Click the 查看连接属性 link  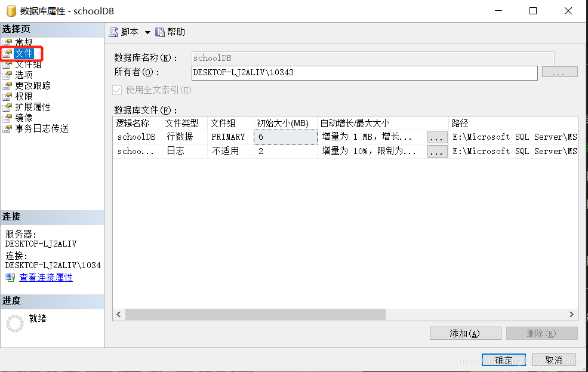46,278
